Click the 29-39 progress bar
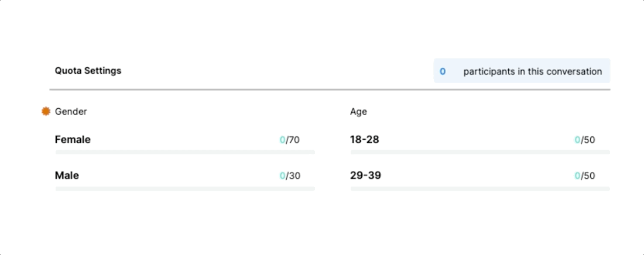The height and width of the screenshot is (255, 644). [x=480, y=188]
